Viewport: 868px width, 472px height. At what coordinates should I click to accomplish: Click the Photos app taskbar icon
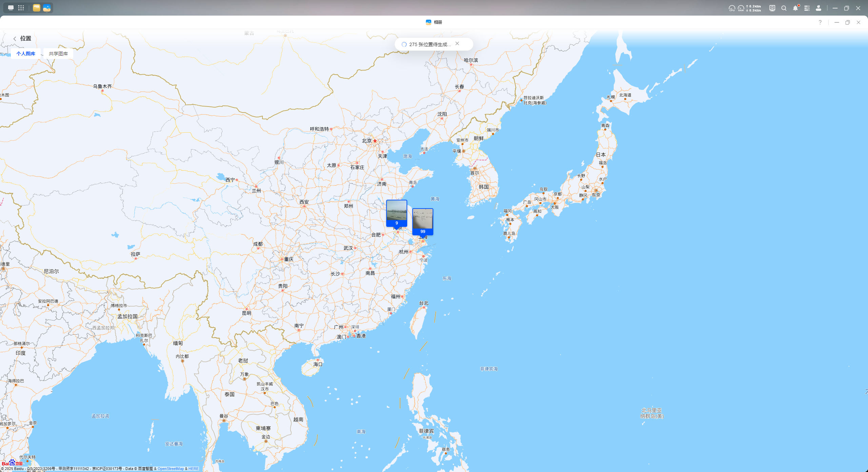(47, 8)
